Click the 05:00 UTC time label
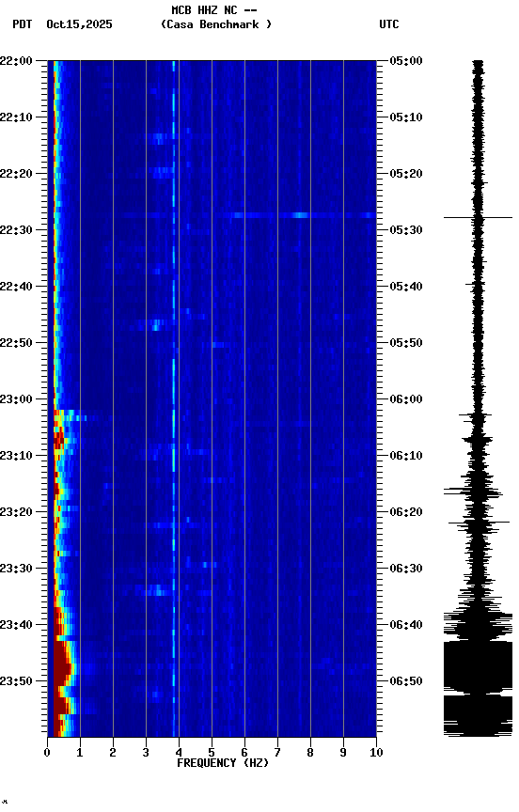The image size is (519, 812). [x=406, y=61]
